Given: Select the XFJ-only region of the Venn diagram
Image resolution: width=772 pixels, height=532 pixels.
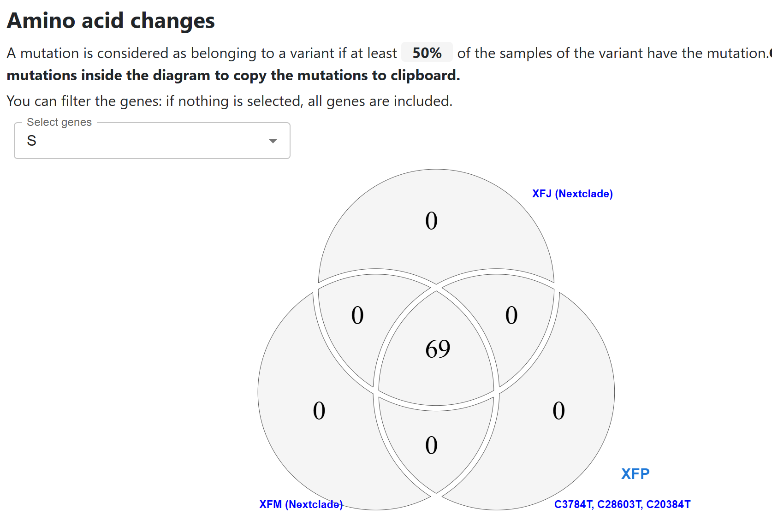Looking at the screenshot, I should tap(431, 220).
